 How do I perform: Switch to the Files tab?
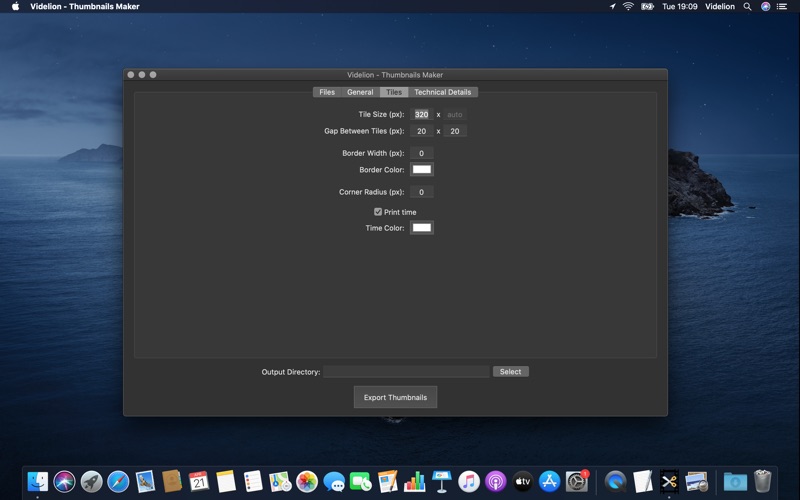(x=327, y=92)
